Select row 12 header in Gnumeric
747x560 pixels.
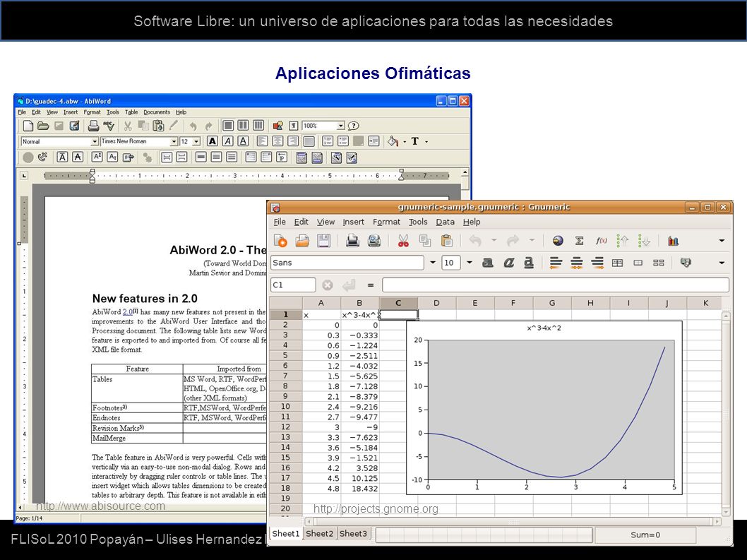pos(285,427)
